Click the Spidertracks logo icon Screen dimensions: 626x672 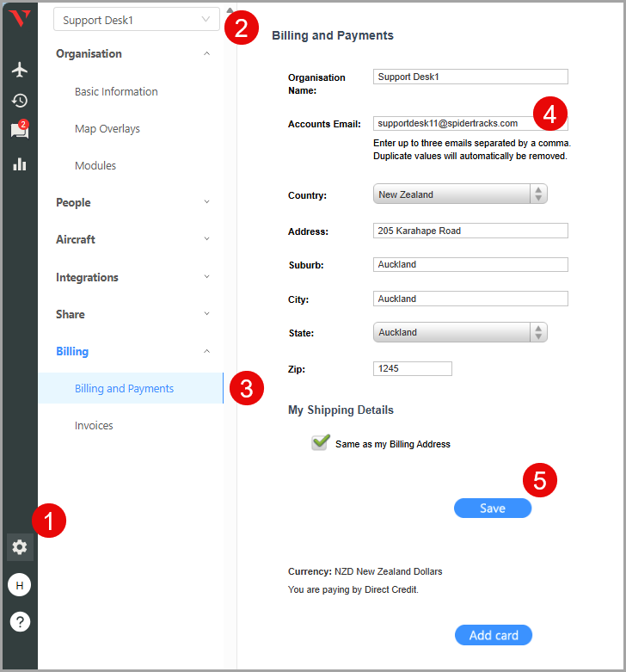pos(20,19)
